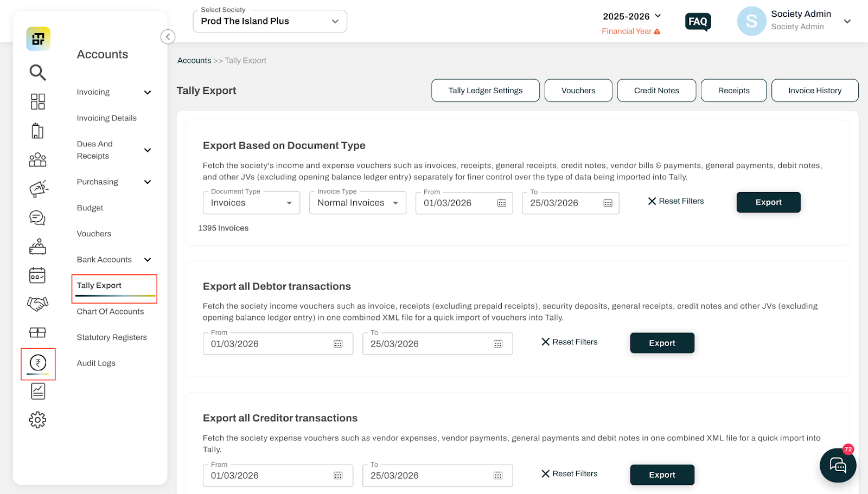Image resolution: width=868 pixels, height=494 pixels.
Task: Click the Receipts button
Action: [733, 91]
